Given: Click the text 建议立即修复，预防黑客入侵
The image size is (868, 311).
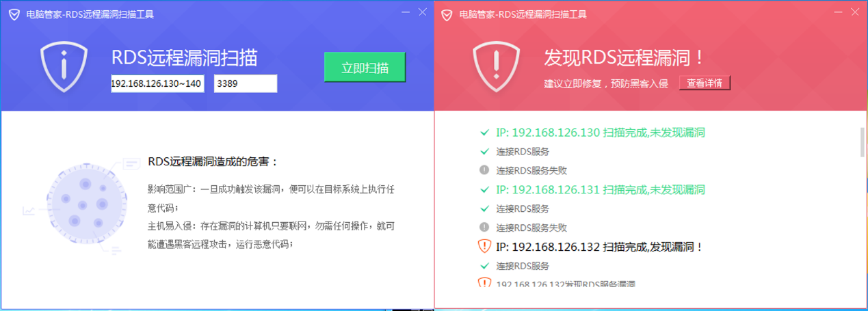Looking at the screenshot, I should (605, 84).
